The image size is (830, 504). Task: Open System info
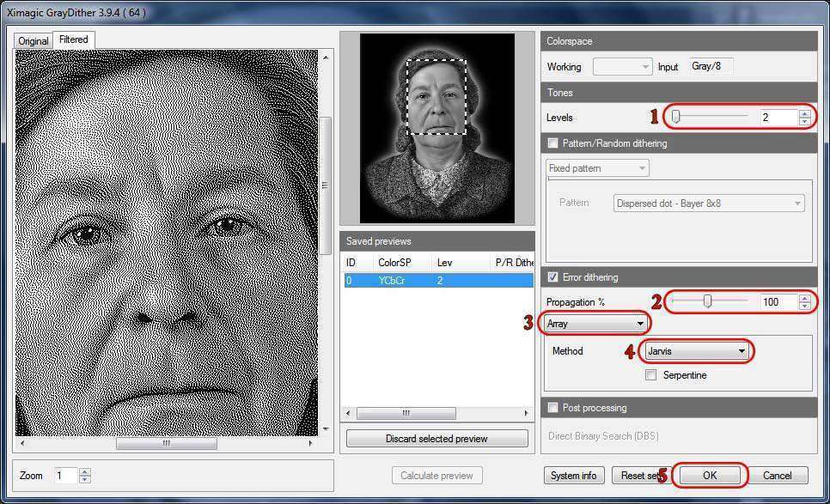(575, 475)
